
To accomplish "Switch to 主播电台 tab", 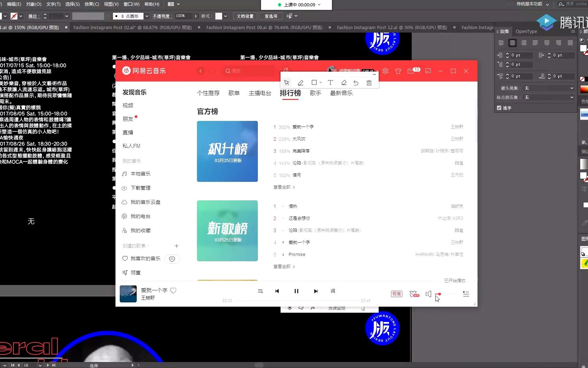I will (260, 93).
